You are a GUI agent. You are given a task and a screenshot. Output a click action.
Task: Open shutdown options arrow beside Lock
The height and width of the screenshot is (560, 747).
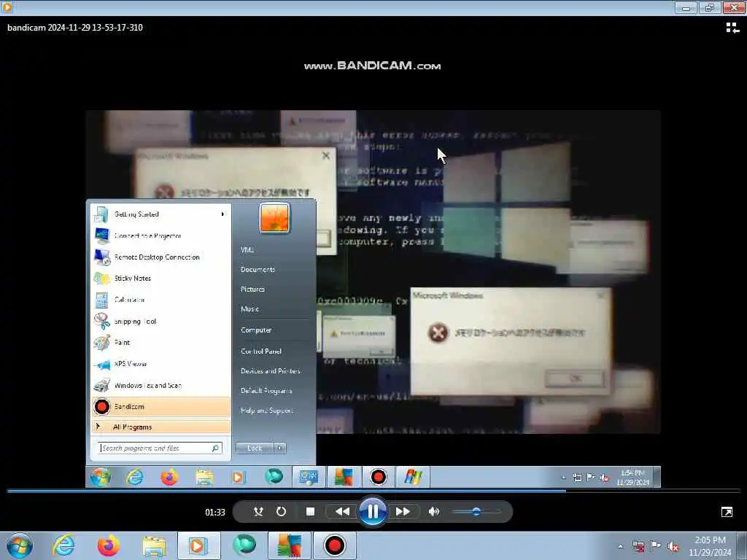(x=279, y=448)
